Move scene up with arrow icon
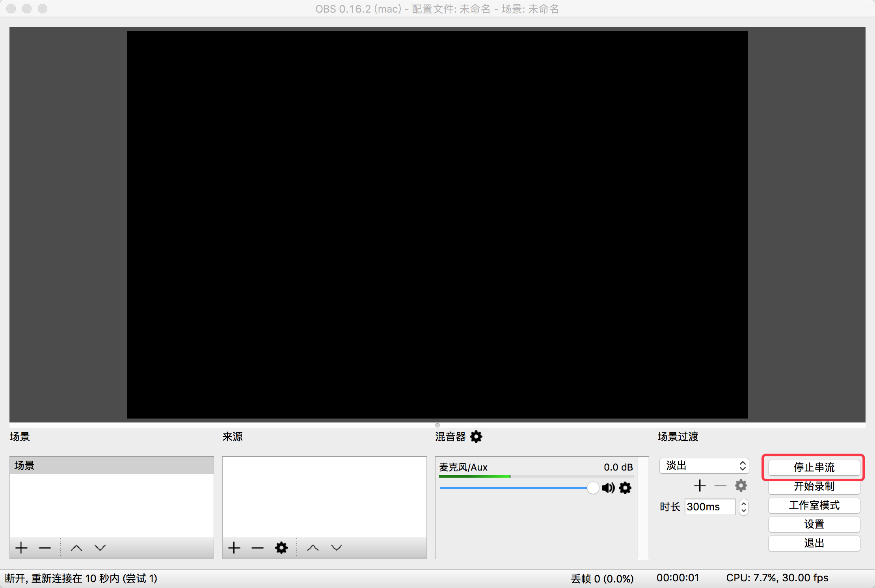Viewport: 875px width, 588px height. coord(76,547)
